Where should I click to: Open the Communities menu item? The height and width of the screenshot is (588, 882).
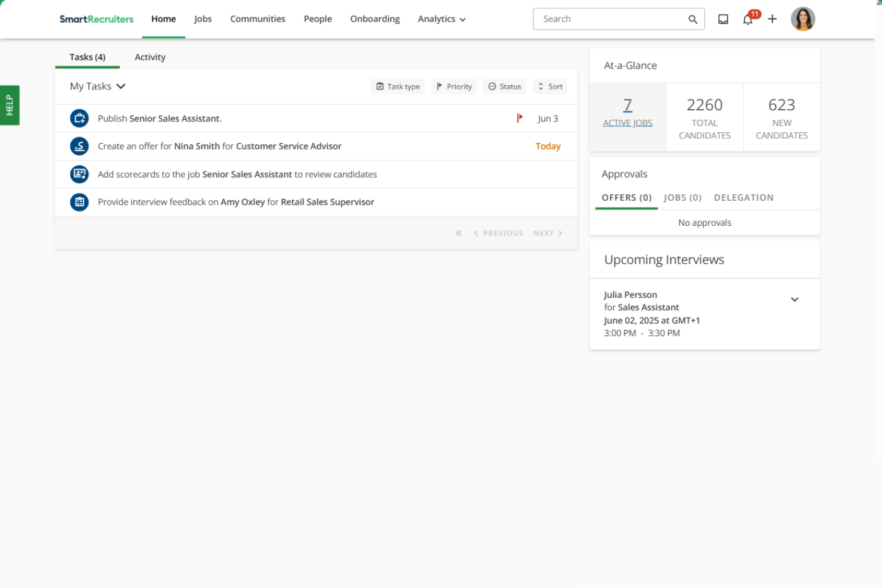[x=257, y=19]
